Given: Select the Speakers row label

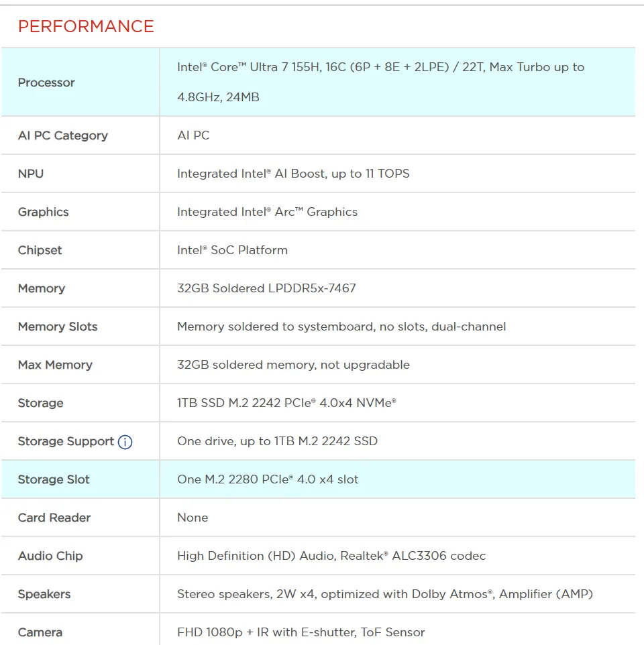Looking at the screenshot, I should 44,594.
